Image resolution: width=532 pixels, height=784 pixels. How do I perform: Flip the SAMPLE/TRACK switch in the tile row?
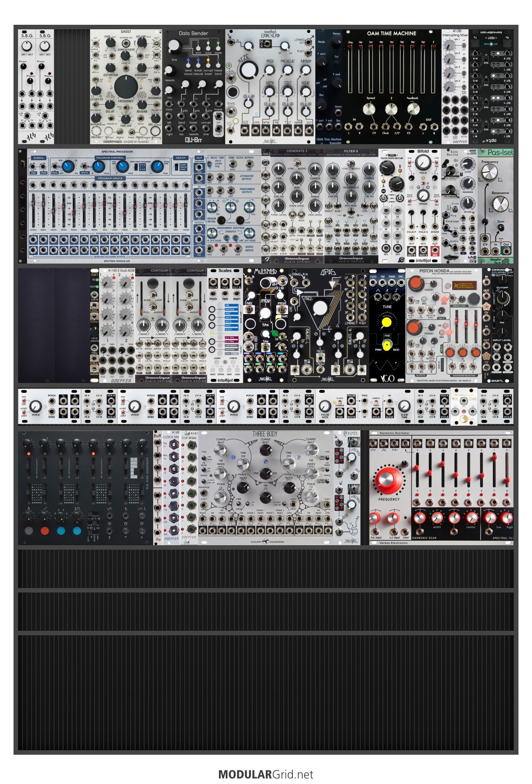(376, 401)
